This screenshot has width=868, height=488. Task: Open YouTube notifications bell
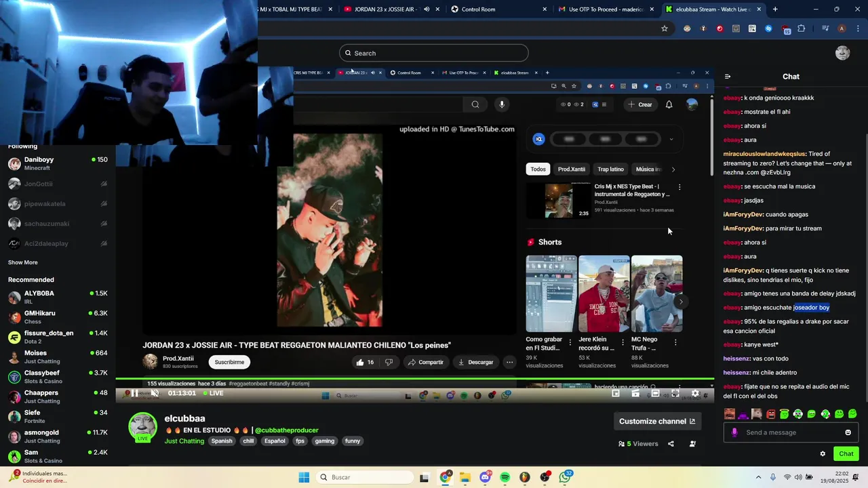click(669, 104)
